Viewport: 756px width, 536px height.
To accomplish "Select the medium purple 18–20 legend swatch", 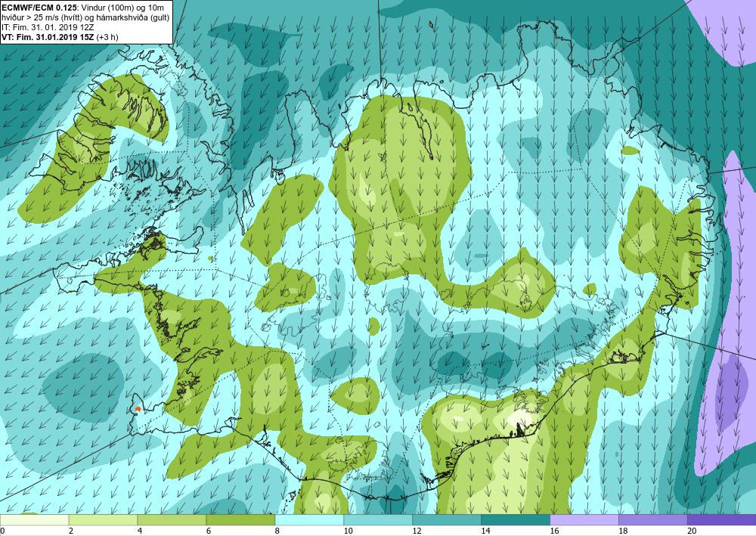I will (x=653, y=519).
